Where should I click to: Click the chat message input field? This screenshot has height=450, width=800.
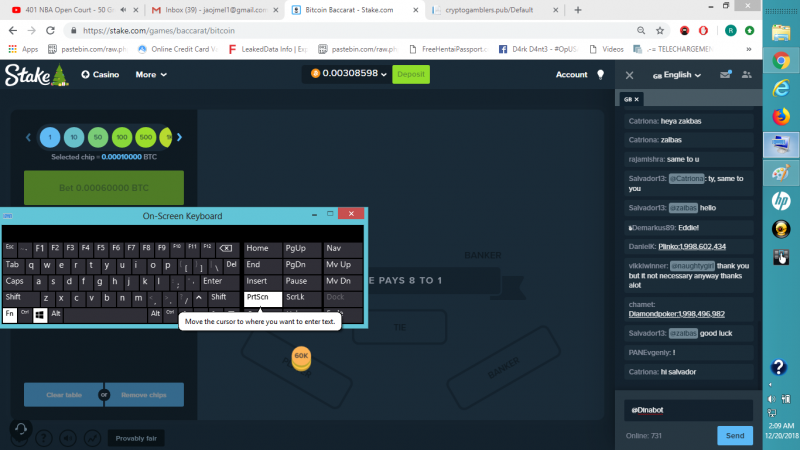[x=688, y=410]
